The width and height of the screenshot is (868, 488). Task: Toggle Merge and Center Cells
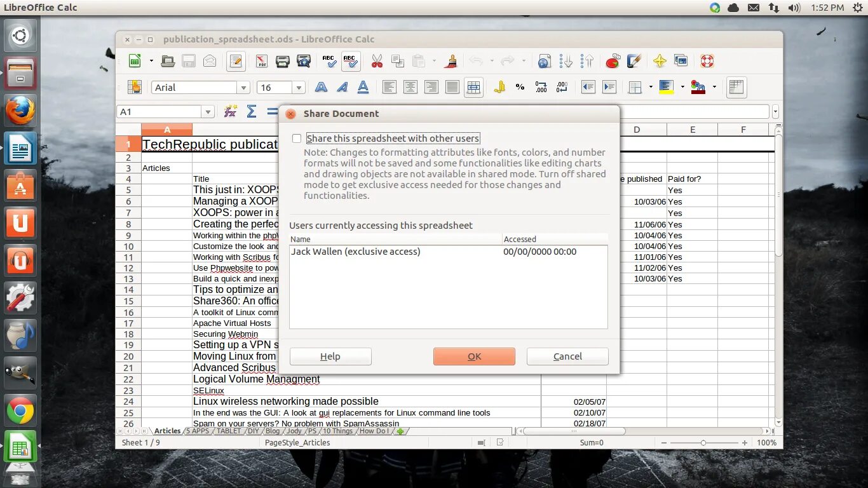pos(474,87)
